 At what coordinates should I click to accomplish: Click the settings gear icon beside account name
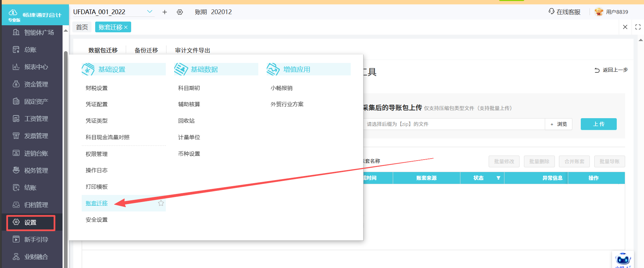(180, 12)
